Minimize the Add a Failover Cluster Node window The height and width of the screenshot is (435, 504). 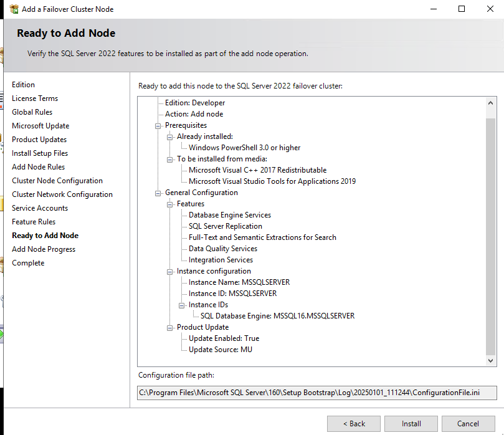pyautogui.click(x=434, y=9)
